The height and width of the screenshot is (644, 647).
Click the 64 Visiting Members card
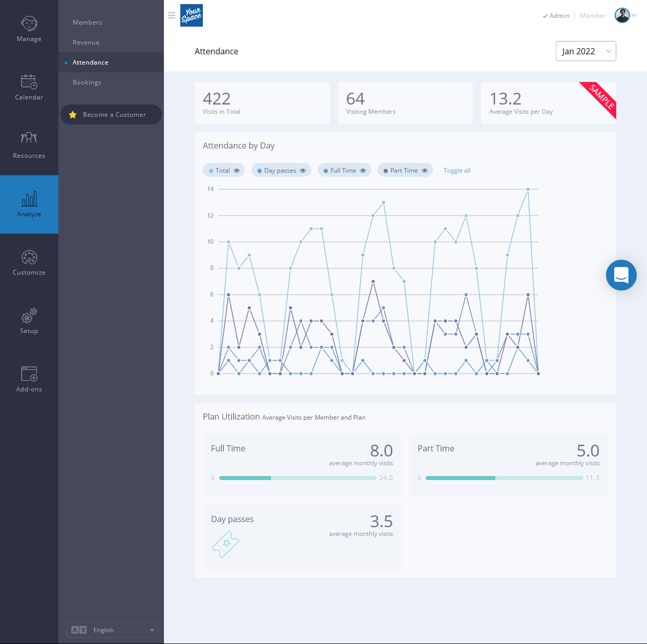coord(405,103)
